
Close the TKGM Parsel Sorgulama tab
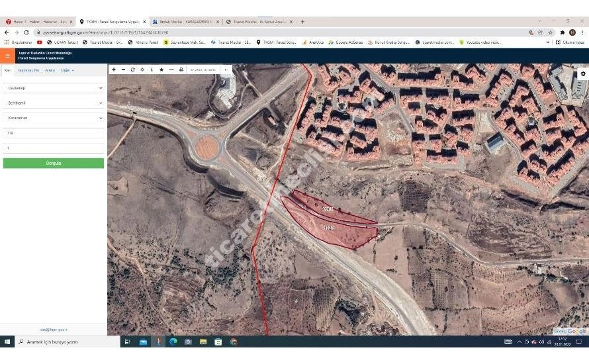click(x=144, y=22)
